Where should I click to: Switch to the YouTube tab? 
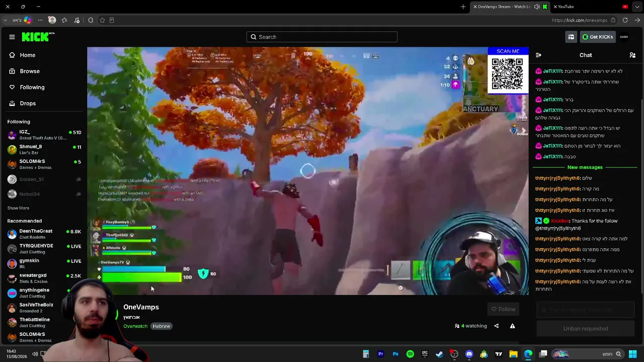coord(591,7)
